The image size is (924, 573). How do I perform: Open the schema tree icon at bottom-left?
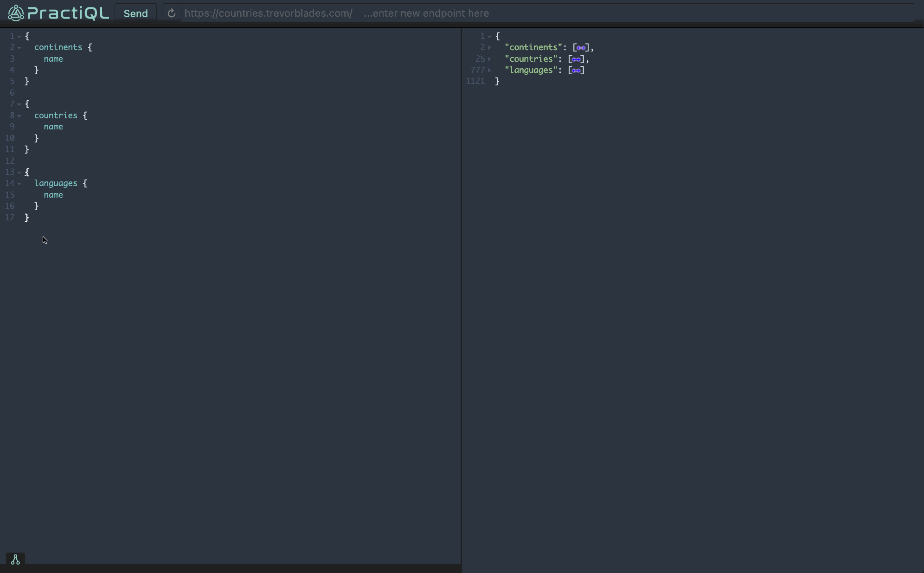pos(15,560)
